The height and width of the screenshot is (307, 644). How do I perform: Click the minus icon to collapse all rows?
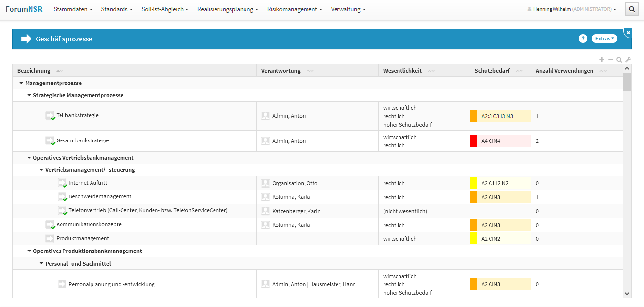pos(611,59)
